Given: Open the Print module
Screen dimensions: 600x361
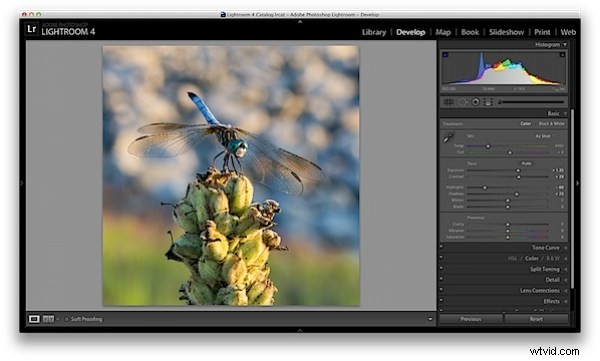Looking at the screenshot, I should point(542,32).
